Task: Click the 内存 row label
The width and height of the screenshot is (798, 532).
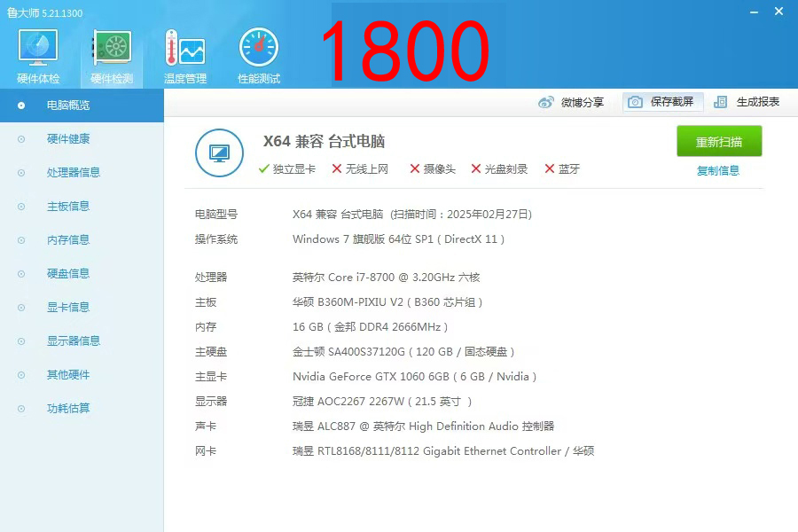Action: (x=206, y=327)
